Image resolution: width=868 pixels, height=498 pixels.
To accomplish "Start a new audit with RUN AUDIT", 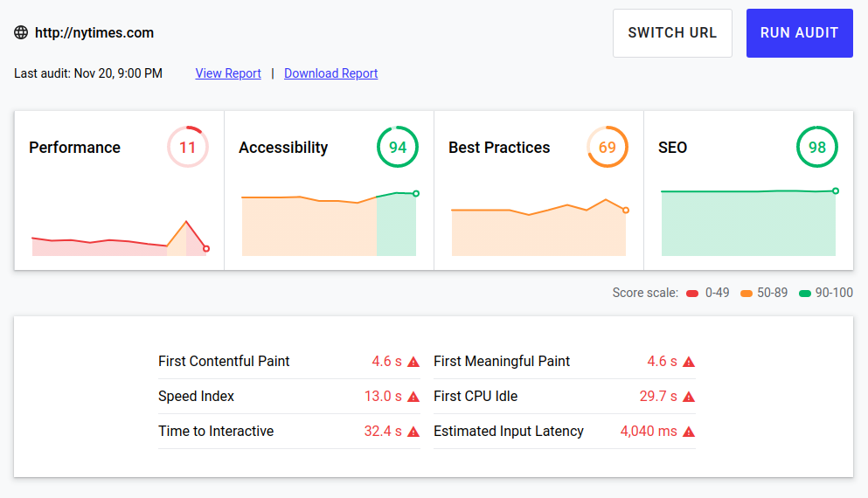I will 799,33.
